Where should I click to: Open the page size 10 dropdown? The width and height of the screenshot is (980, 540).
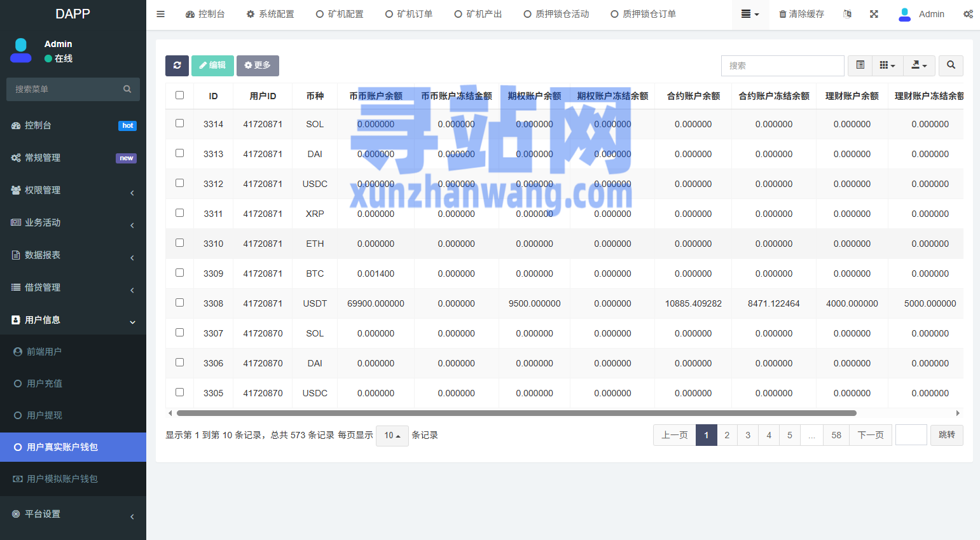392,436
